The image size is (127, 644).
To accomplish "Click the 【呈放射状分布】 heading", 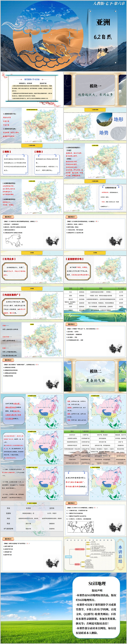I will point(74,259).
